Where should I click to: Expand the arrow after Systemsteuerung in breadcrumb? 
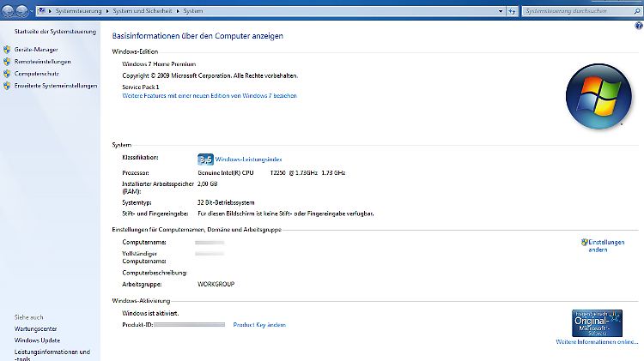[x=110, y=12]
